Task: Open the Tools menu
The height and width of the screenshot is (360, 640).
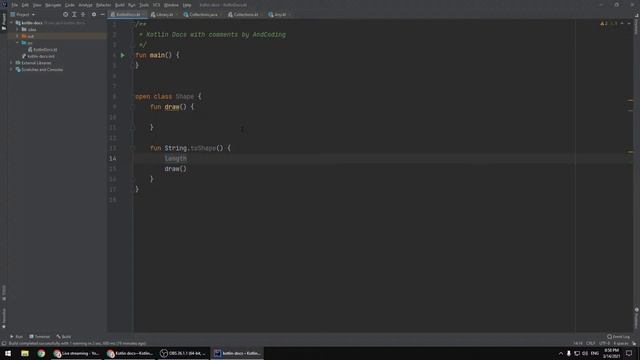Action: pos(144,5)
